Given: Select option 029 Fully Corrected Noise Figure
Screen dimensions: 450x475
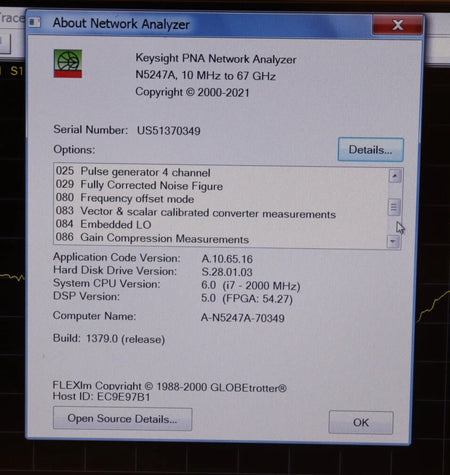Looking at the screenshot, I should coord(139,185).
